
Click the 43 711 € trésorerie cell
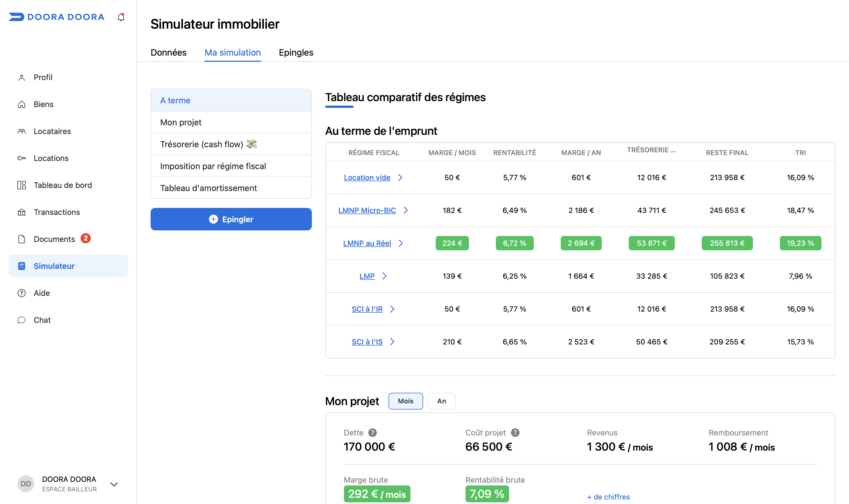[651, 210]
